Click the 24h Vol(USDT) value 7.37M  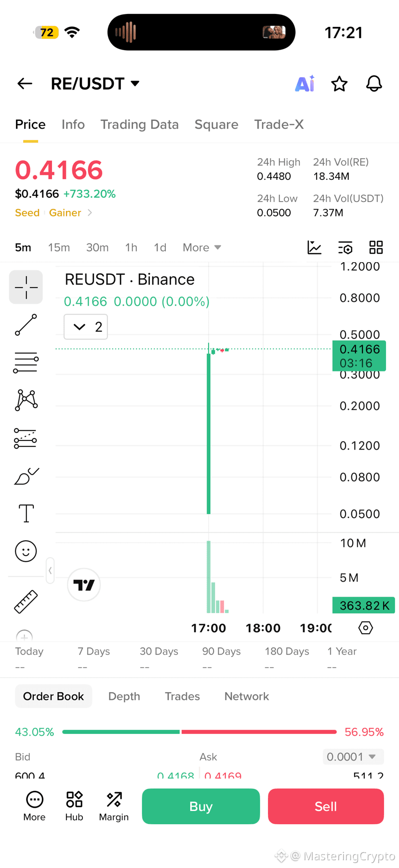click(x=328, y=213)
